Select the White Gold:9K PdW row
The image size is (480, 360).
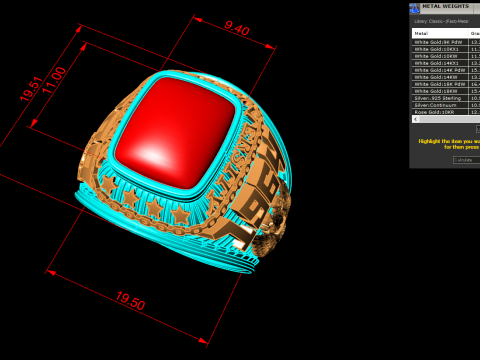(446, 42)
